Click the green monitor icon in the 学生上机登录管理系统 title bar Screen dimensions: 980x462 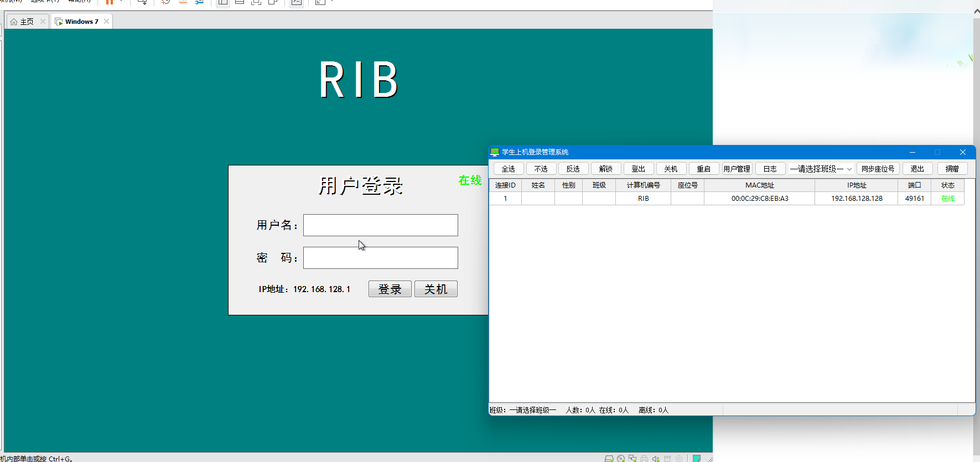pos(495,152)
